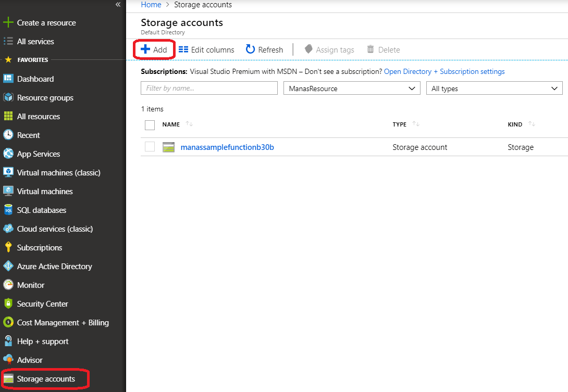This screenshot has width=568, height=392.
Task: Sort by the NAME column arrows
Action: tap(189, 124)
